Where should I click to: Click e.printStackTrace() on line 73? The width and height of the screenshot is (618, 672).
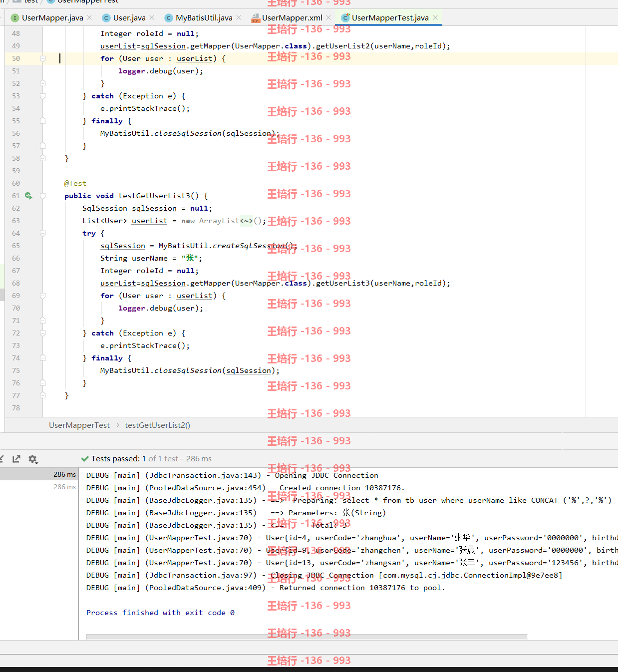click(145, 345)
